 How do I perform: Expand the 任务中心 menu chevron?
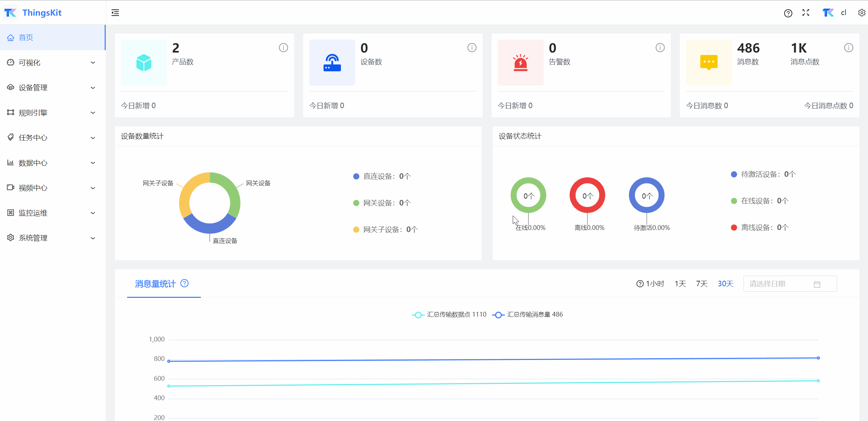click(x=93, y=138)
